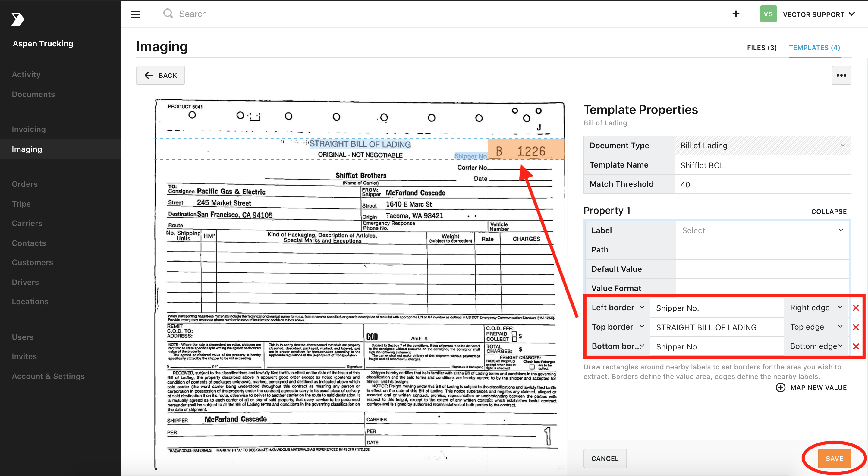Viewport: 868px width, 476px height.
Task: Open the Bottom edge dropdown
Action: [816, 346]
